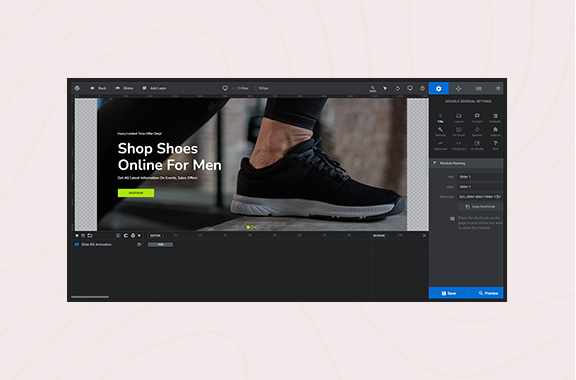
Task: Collapse the Module Naming section
Action: point(466,163)
